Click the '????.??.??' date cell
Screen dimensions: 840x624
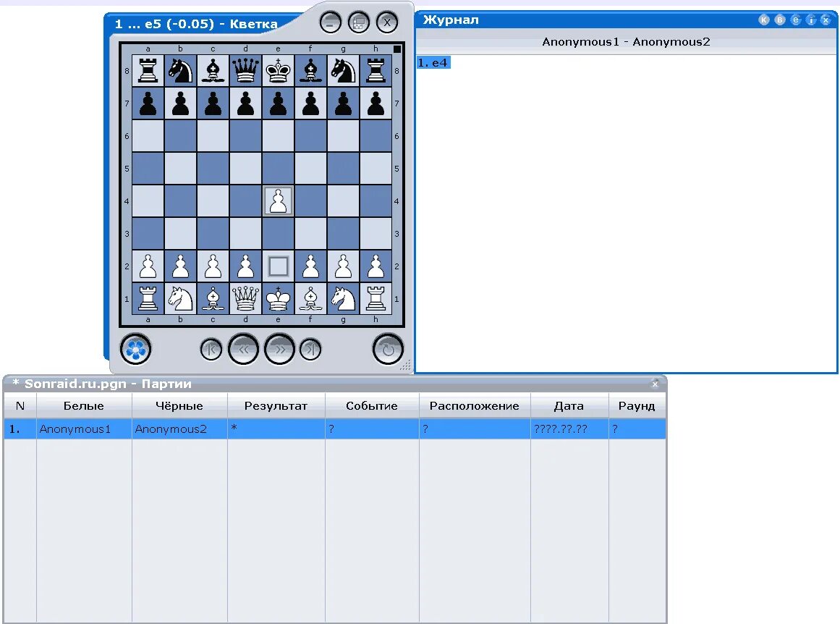(569, 429)
